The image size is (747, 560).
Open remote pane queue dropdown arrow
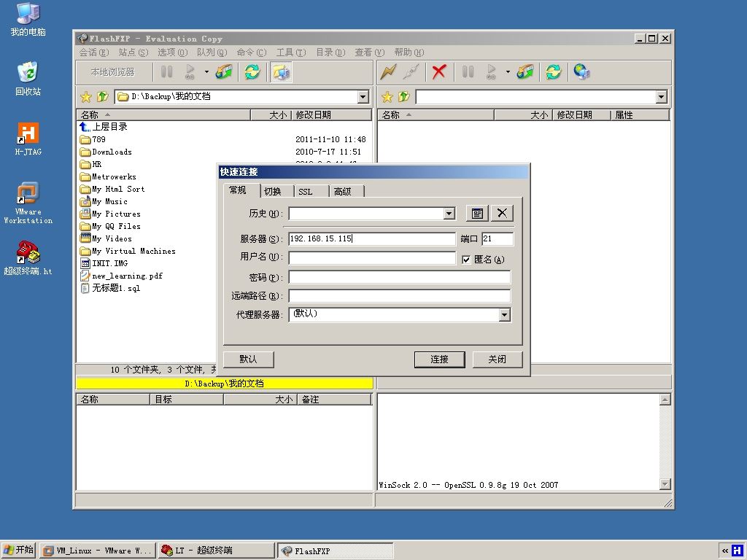pyautogui.click(x=508, y=72)
